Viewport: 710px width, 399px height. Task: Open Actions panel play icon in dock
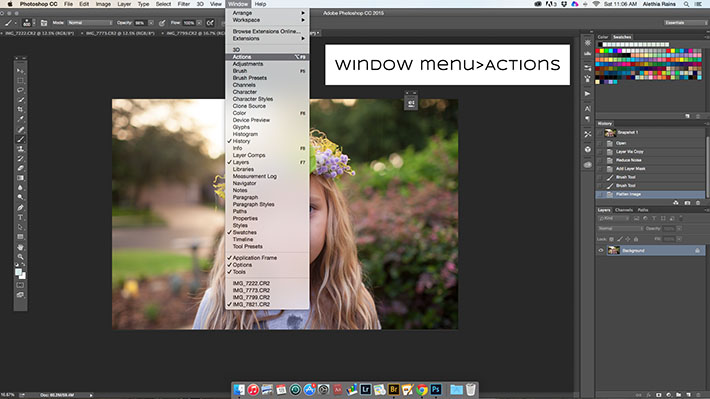click(x=587, y=94)
